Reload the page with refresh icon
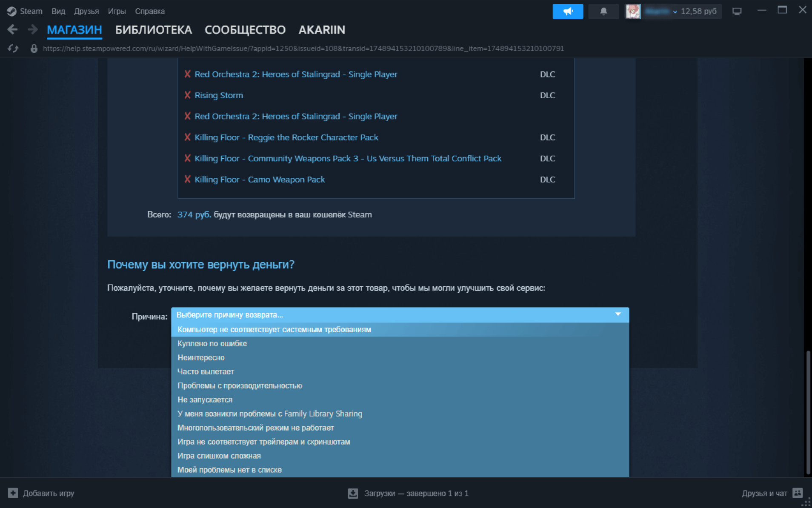Screen dimensions: 812x508 coord(13,49)
